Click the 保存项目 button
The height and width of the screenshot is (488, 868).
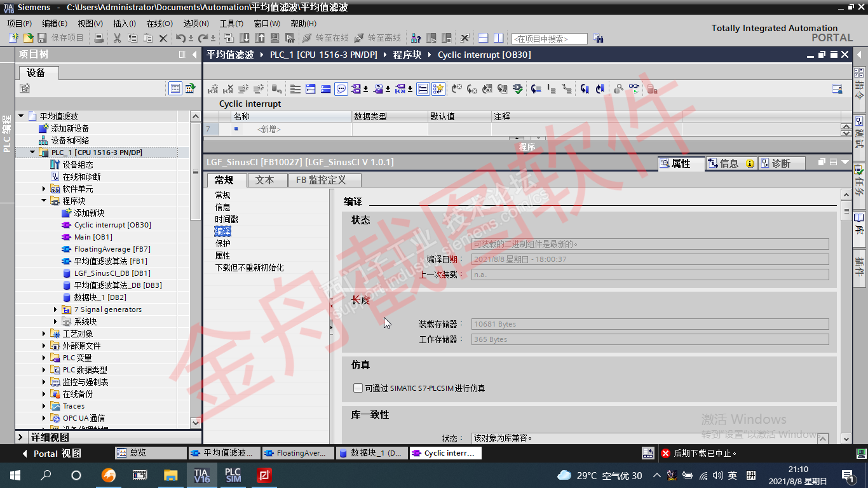pos(61,38)
